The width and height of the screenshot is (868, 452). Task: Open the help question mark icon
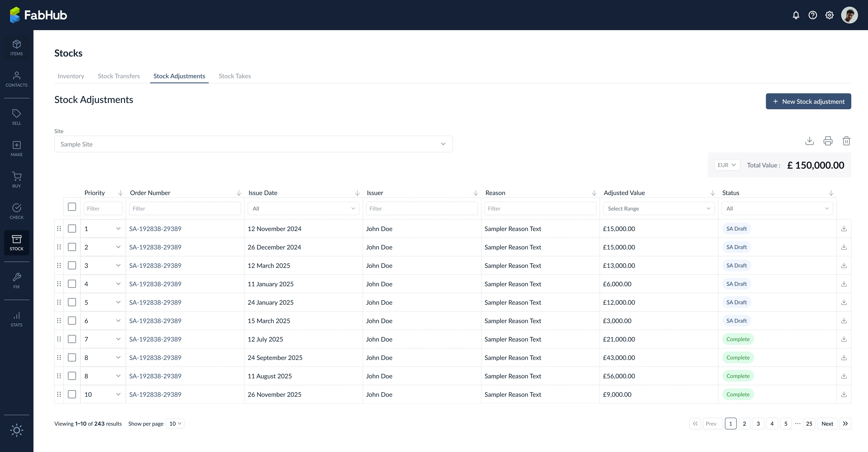813,15
